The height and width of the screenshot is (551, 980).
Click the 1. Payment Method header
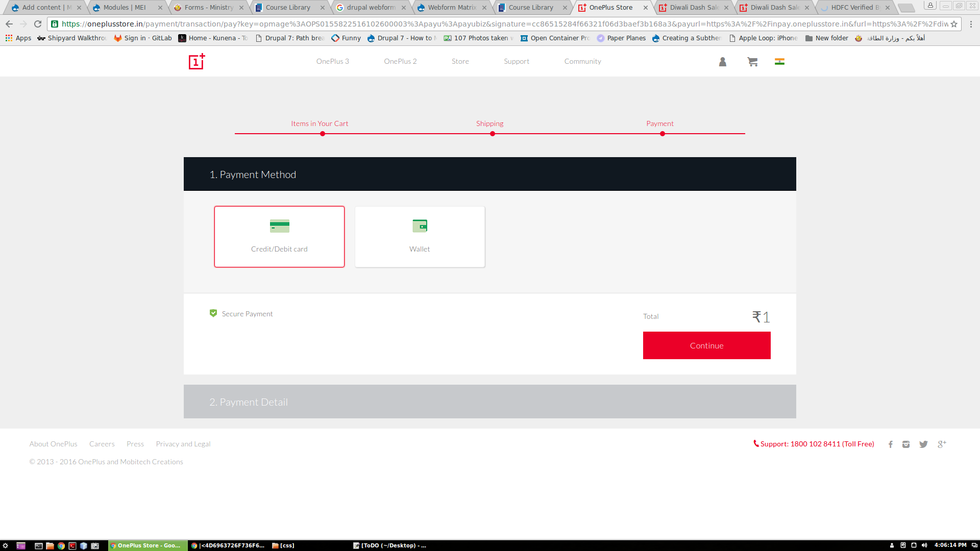pyautogui.click(x=490, y=174)
